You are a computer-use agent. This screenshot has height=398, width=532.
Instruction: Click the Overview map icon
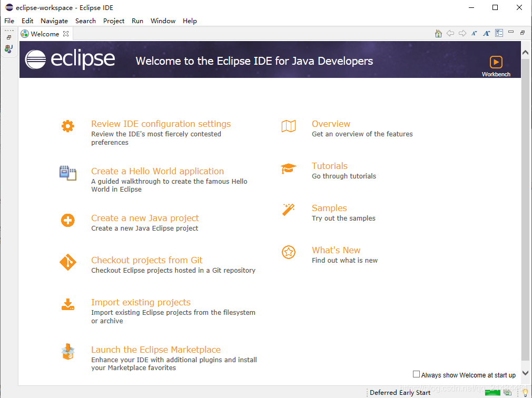click(x=289, y=126)
